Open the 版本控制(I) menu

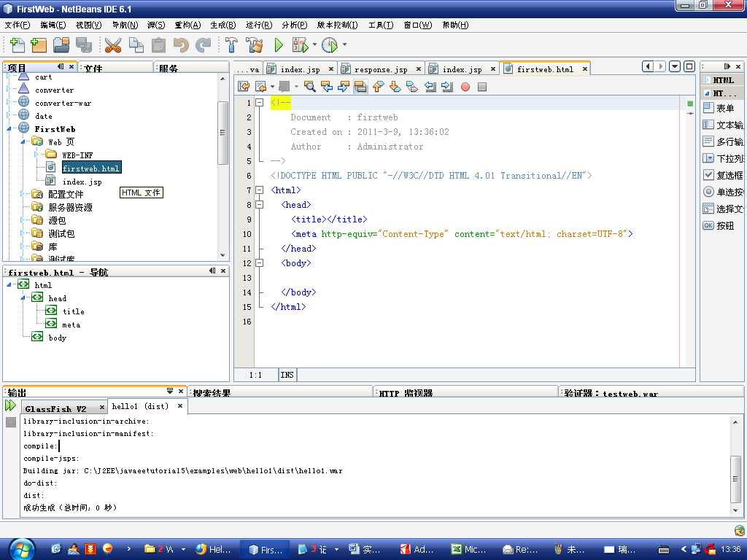(x=337, y=26)
